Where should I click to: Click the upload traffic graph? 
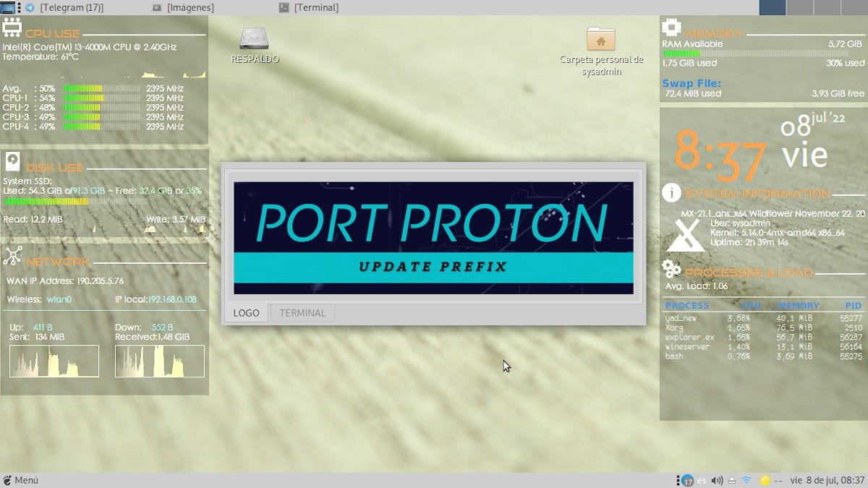54,361
